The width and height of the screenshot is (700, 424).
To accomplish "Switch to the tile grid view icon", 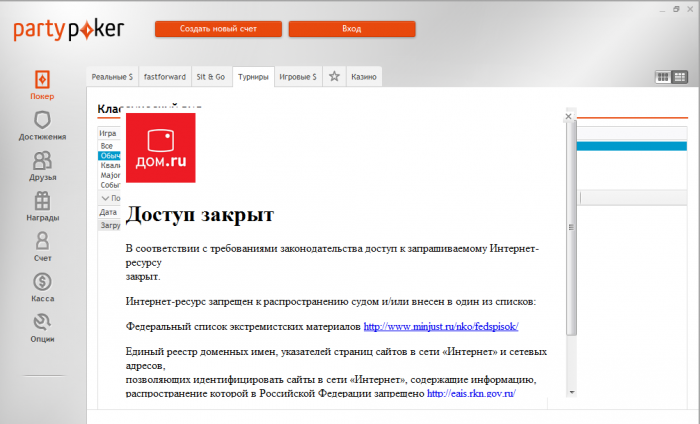I will [x=663, y=77].
